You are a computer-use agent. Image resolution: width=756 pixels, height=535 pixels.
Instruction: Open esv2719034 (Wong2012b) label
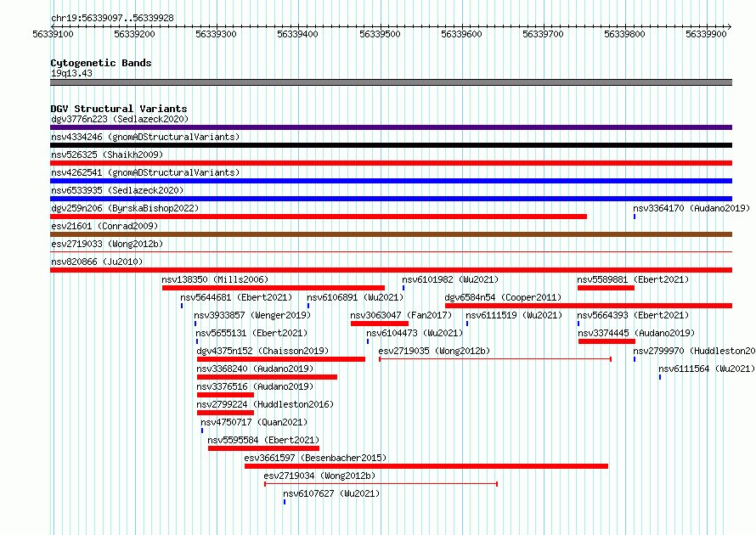click(x=319, y=476)
